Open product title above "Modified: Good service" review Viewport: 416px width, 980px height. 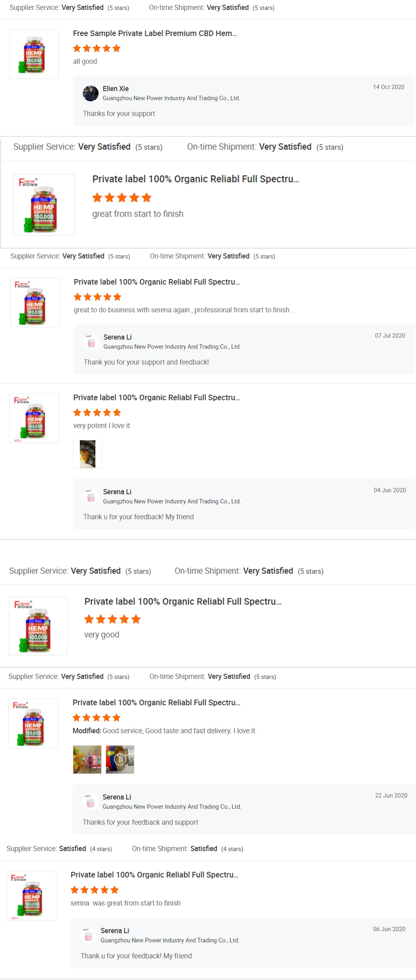coord(156,703)
